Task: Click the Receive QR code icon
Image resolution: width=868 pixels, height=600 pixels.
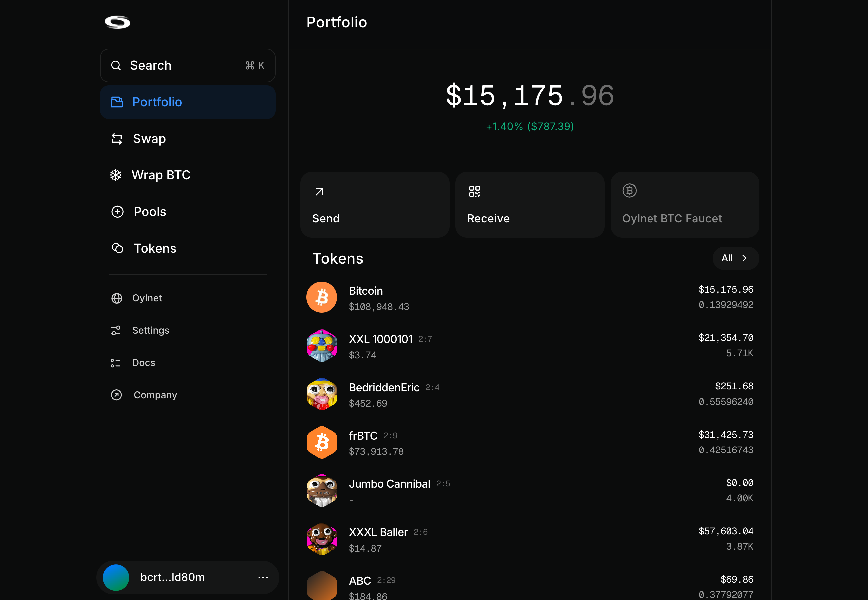Action: pos(475,191)
